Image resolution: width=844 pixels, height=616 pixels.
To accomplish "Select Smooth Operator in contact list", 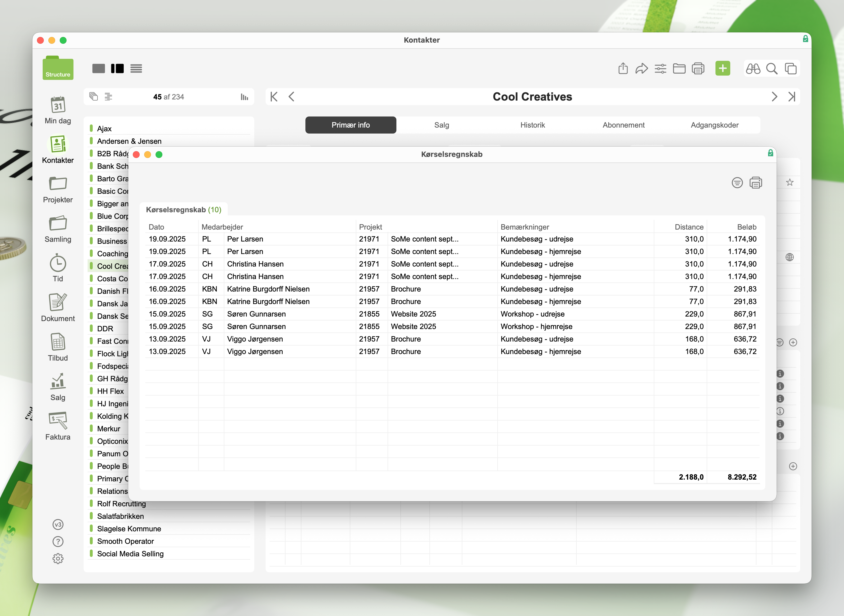I will click(125, 541).
